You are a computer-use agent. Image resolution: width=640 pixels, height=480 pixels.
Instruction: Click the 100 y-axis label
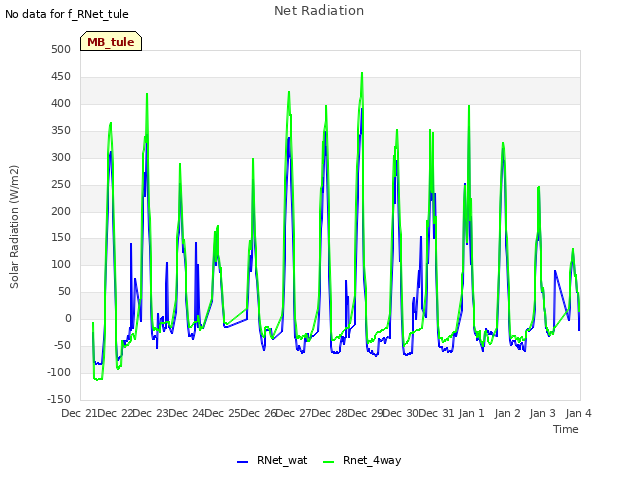(61, 264)
